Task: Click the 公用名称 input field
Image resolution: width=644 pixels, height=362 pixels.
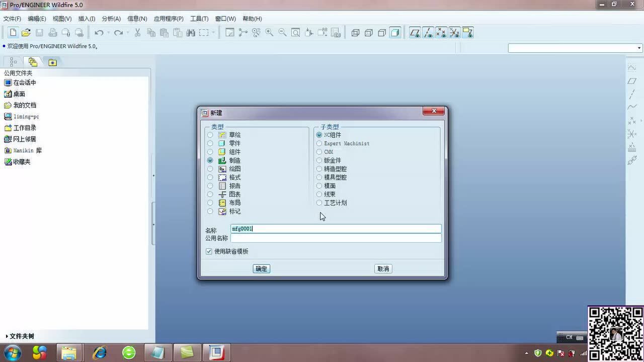Action: coord(336,238)
